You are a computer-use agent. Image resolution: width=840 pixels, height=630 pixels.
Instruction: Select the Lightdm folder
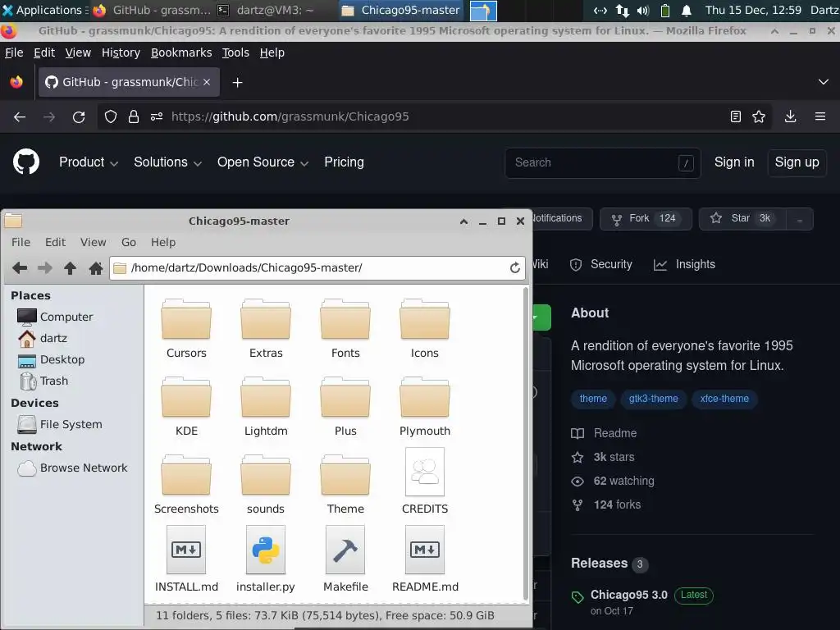266,407
